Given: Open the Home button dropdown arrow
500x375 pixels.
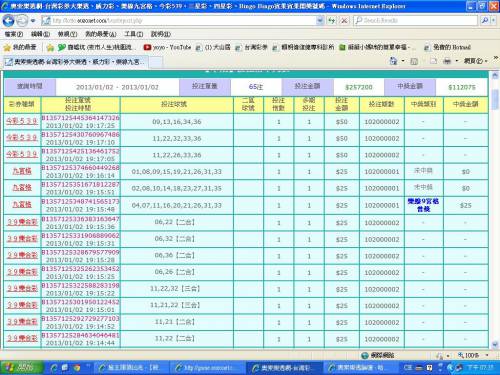Looking at the screenshot, I should pos(403,61).
